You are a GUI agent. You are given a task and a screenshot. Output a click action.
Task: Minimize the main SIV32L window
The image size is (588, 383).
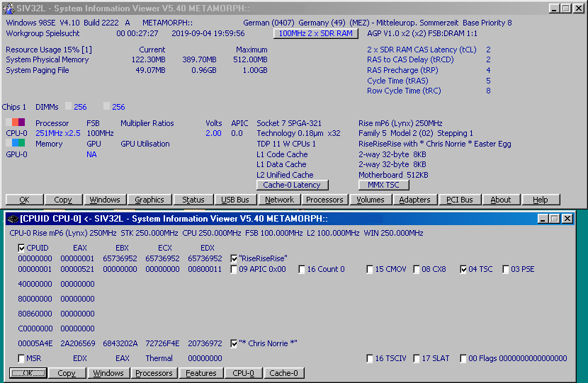coord(554,8)
